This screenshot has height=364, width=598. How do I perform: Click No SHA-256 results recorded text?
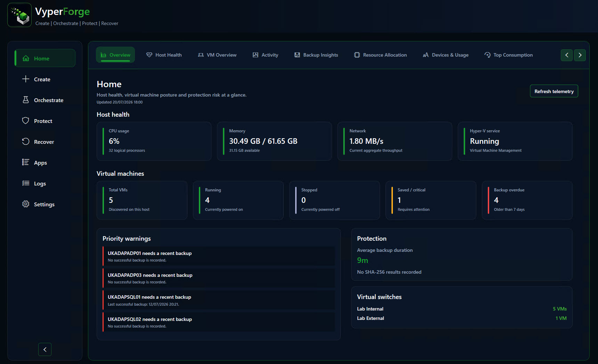click(x=389, y=272)
